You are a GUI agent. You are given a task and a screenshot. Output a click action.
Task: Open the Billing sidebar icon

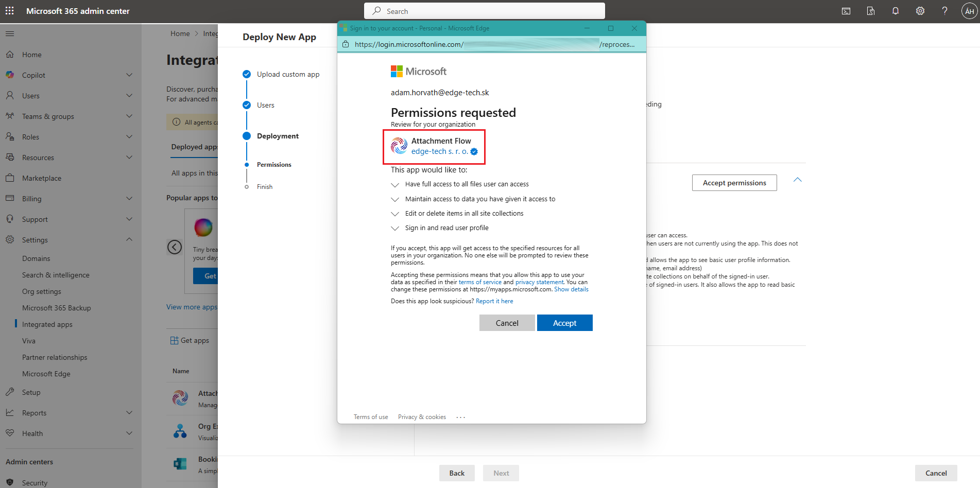pos(10,198)
